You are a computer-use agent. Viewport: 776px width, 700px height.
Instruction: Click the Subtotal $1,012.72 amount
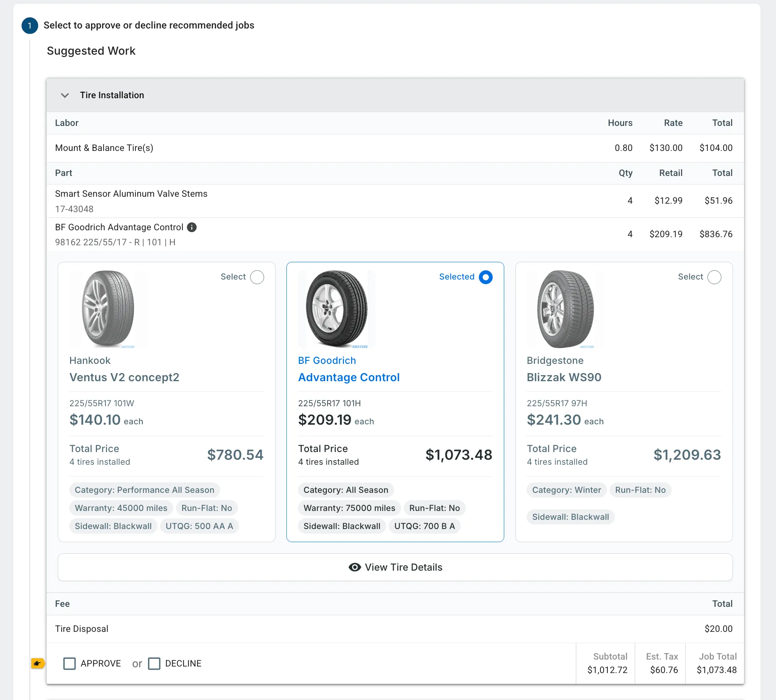(607, 670)
